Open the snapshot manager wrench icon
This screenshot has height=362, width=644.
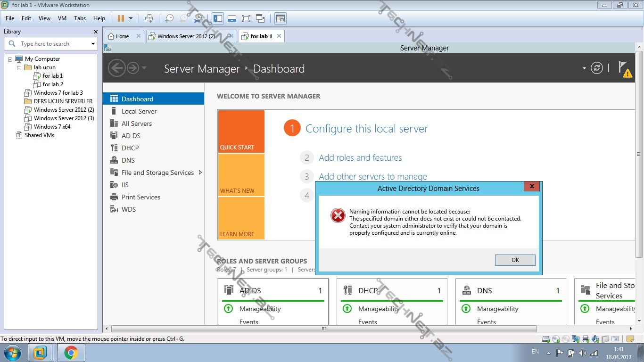[x=198, y=18]
